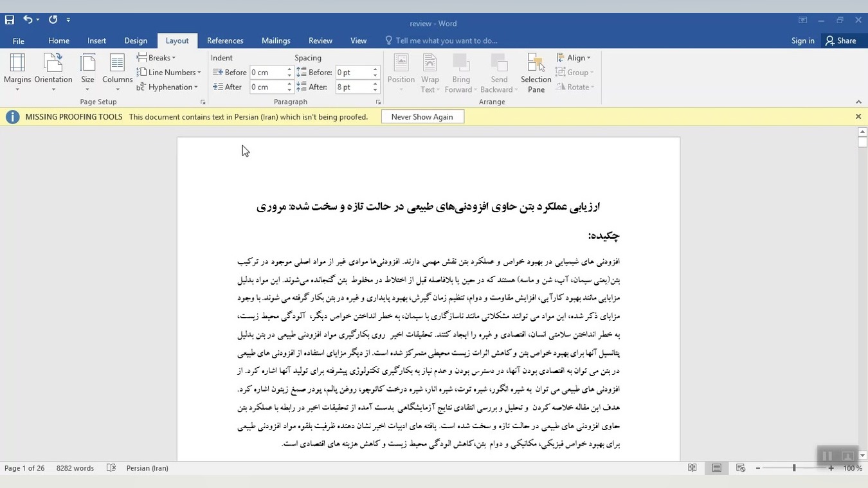Screen dimensions: 868x488
Task: Click the Undo arrow icon
Action: 28,20
